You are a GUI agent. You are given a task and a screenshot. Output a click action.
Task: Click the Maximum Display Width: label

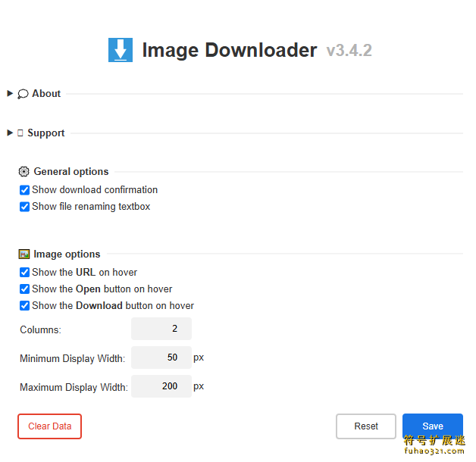(x=74, y=387)
